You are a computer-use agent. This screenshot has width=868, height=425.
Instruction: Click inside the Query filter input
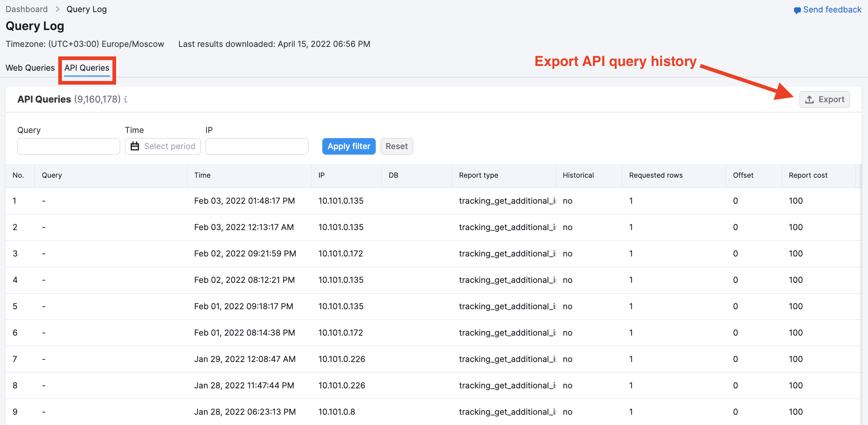(68, 146)
